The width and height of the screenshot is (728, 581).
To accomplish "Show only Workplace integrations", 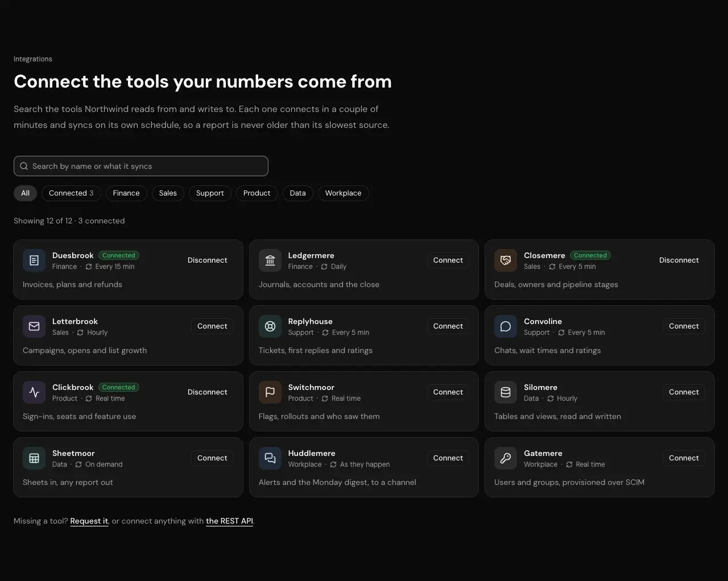I will pos(344,193).
